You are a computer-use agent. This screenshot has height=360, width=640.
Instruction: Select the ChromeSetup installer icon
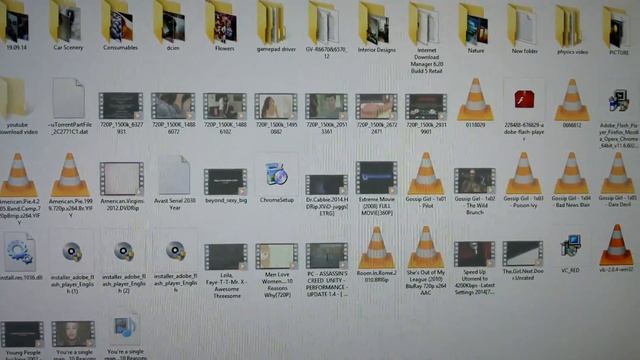click(276, 174)
